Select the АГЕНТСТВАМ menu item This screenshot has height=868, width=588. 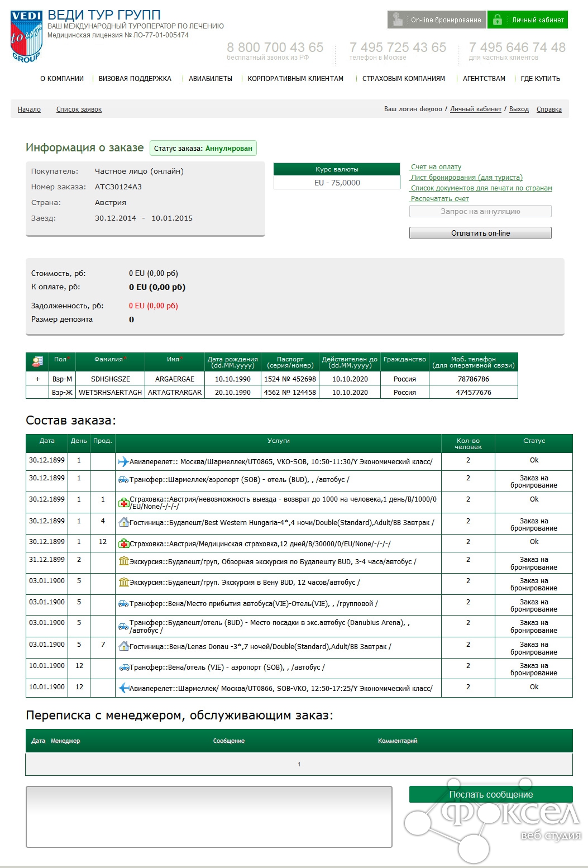[x=484, y=79]
